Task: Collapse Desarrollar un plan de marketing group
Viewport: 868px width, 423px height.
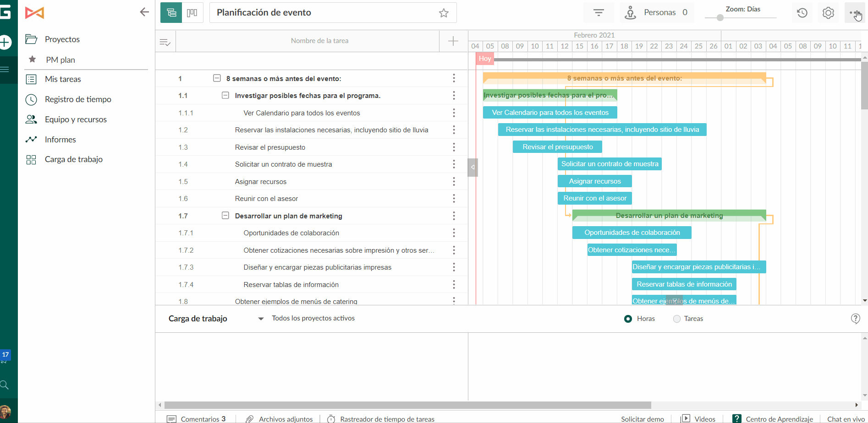Action: (x=225, y=215)
